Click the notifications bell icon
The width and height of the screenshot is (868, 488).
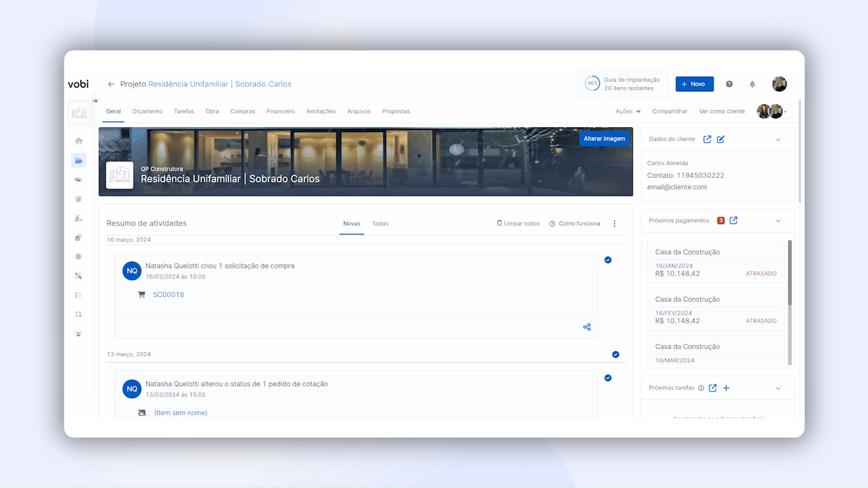(x=752, y=84)
